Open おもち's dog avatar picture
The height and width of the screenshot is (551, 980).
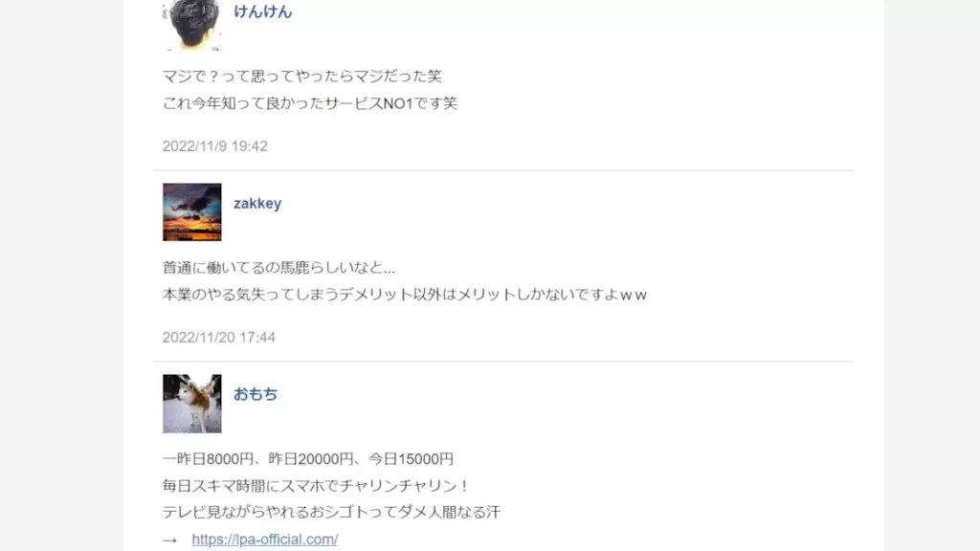(191, 404)
